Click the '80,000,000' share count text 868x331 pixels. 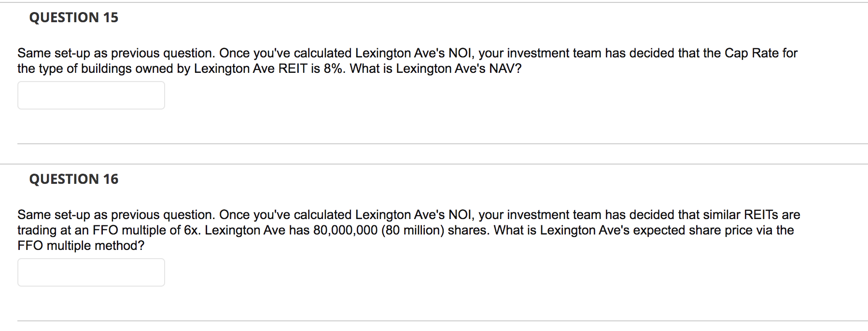tap(346, 230)
